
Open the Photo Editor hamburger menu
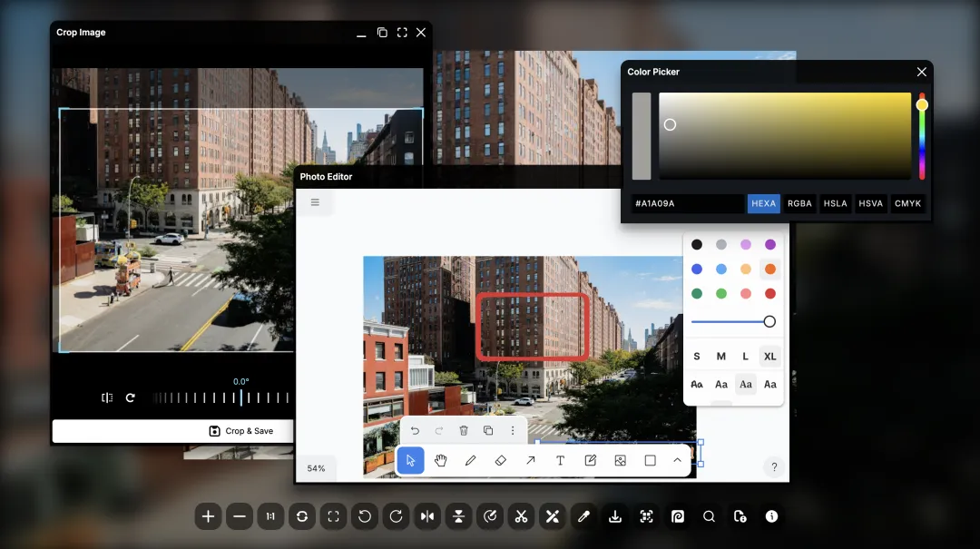tap(315, 202)
